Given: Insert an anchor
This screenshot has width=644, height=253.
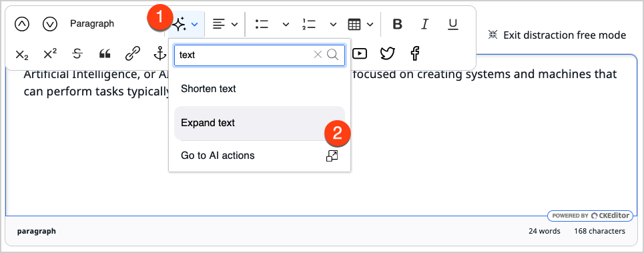Looking at the screenshot, I should pos(160,53).
